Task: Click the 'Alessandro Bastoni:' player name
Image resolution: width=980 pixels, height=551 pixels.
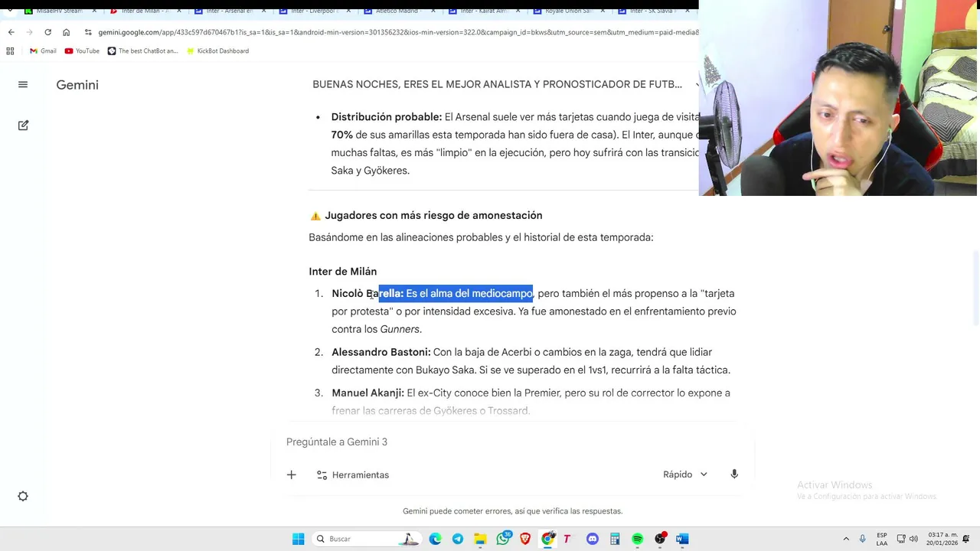Action: click(x=381, y=352)
